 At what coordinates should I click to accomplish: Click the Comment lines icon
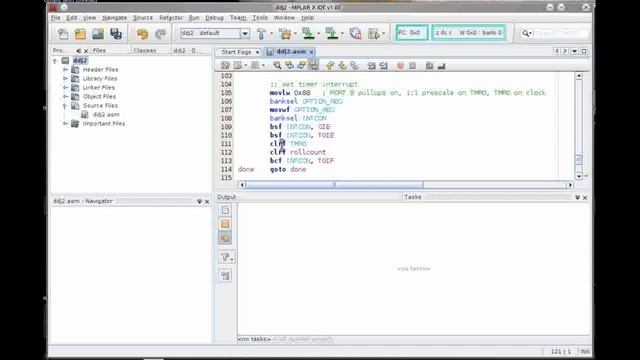pos(429,65)
